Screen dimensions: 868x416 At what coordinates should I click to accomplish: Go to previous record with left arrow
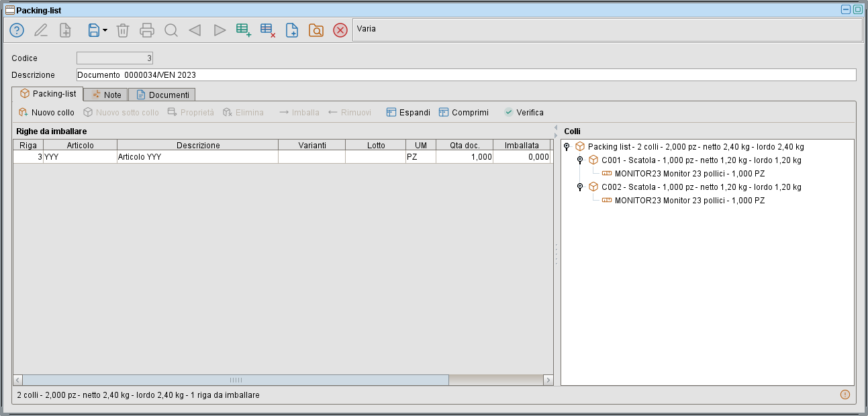(195, 30)
